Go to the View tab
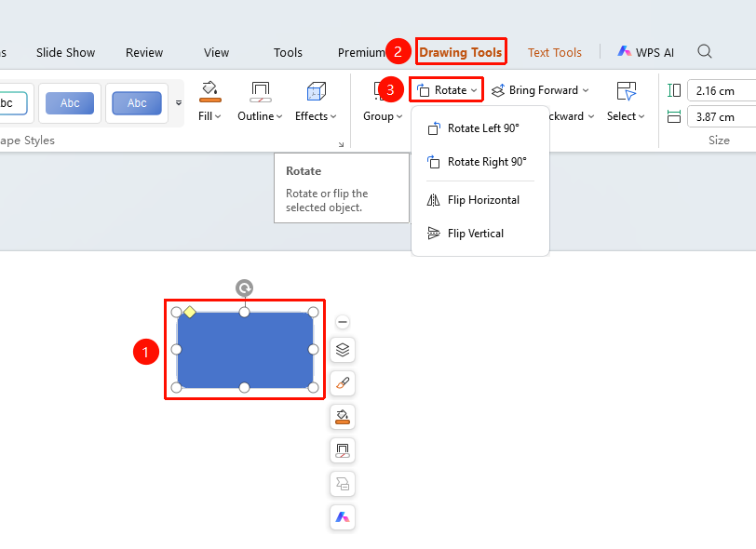 point(216,52)
